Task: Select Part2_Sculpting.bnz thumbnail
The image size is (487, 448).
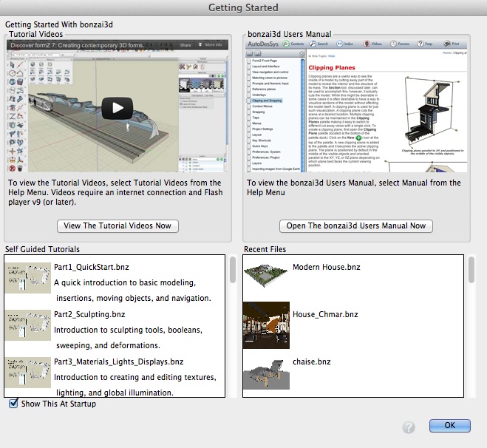Action: (28, 325)
